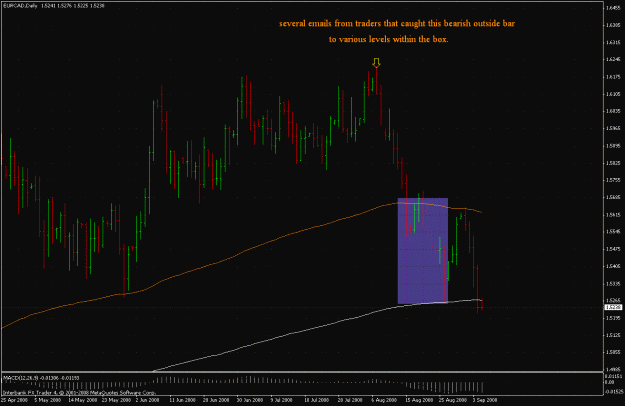Click the 9 Jul 2008 date label
Screen dimensions: 625x406
(283, 400)
